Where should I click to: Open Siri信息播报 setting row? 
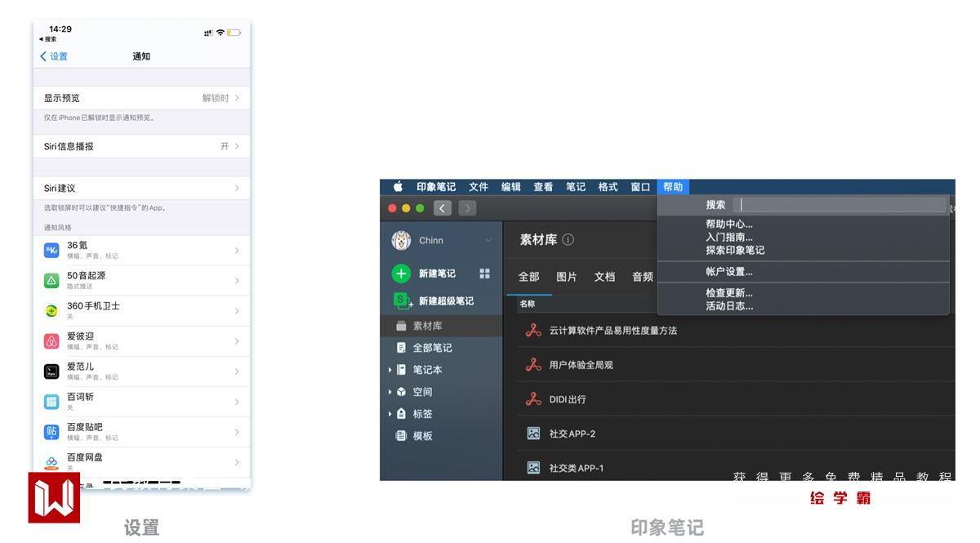coord(141,146)
